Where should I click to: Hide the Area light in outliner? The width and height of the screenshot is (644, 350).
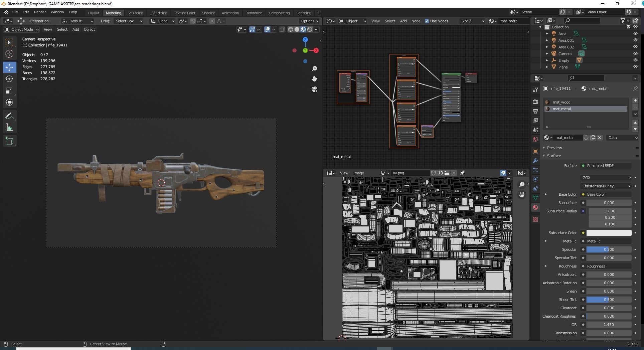[x=635, y=33]
